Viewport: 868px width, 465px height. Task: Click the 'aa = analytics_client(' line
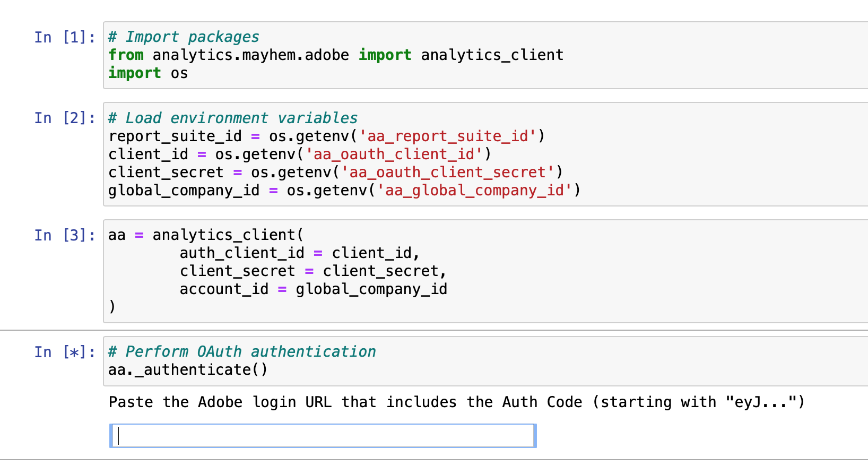[x=206, y=235]
